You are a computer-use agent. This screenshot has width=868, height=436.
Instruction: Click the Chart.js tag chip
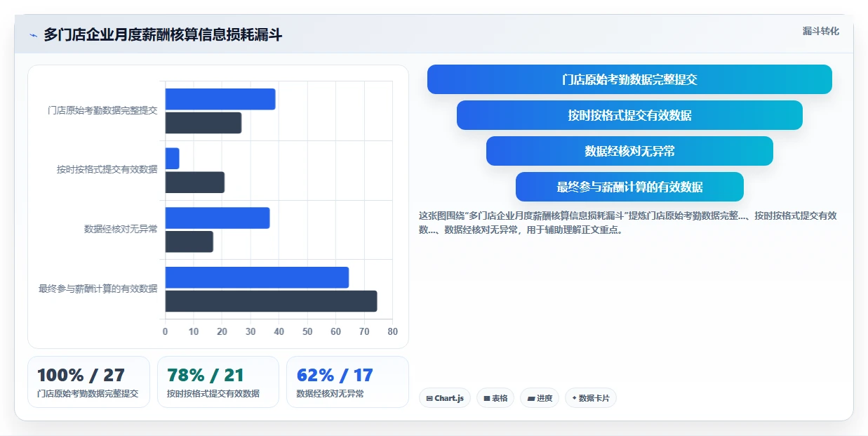coord(445,398)
